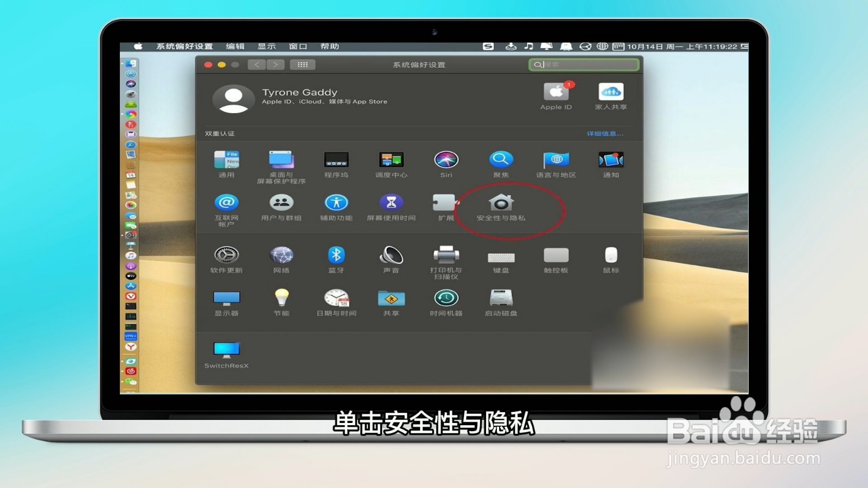This screenshot has width=868, height=488.
Task: Open 键盘 (Keyboard) preferences
Action: pos(501,255)
